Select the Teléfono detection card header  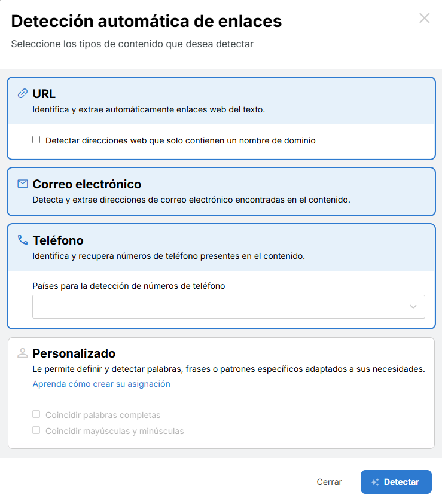pyautogui.click(x=221, y=248)
